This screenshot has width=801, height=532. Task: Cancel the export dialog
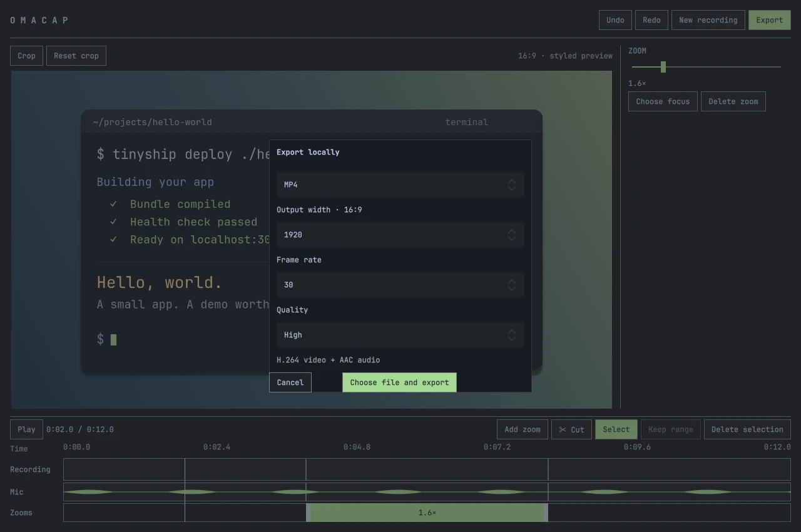[x=290, y=382]
